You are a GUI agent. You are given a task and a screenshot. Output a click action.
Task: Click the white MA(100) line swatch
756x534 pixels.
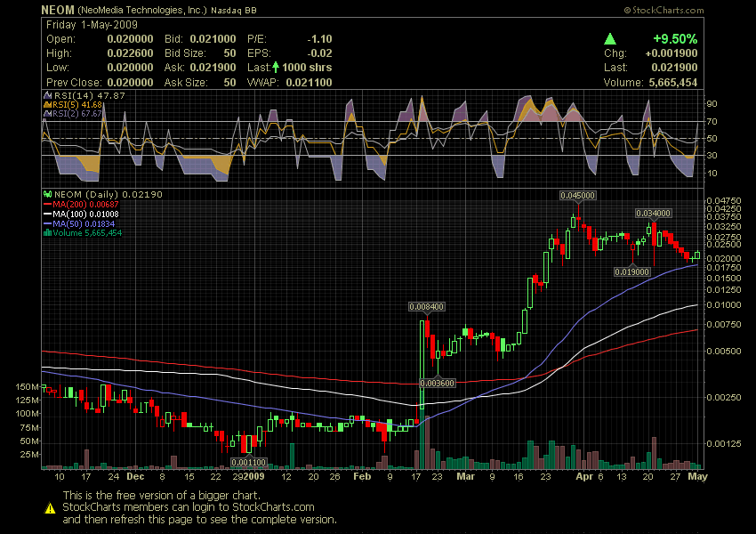(x=47, y=214)
